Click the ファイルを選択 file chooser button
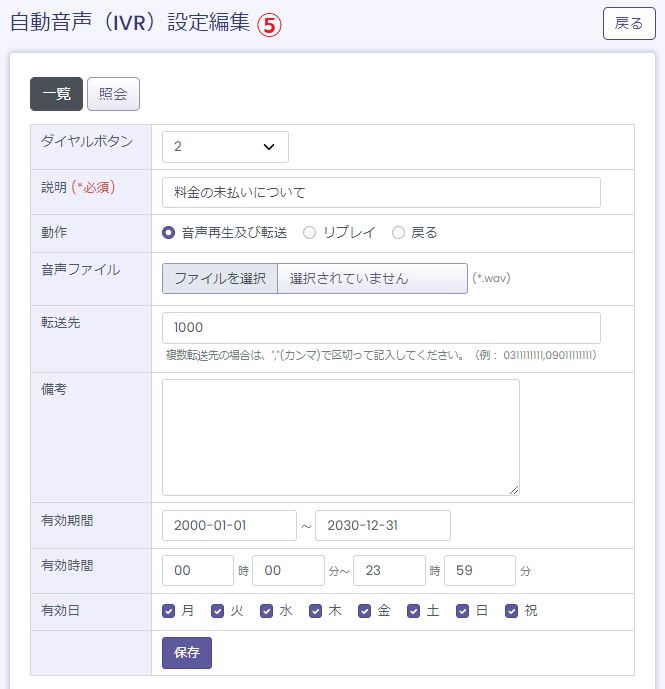This screenshot has width=665, height=689. coord(220,278)
